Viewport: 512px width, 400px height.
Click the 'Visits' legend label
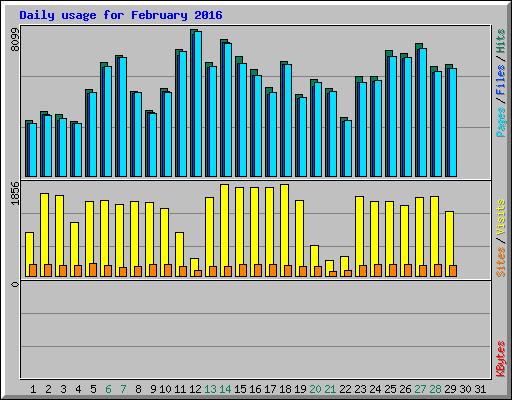[501, 218]
